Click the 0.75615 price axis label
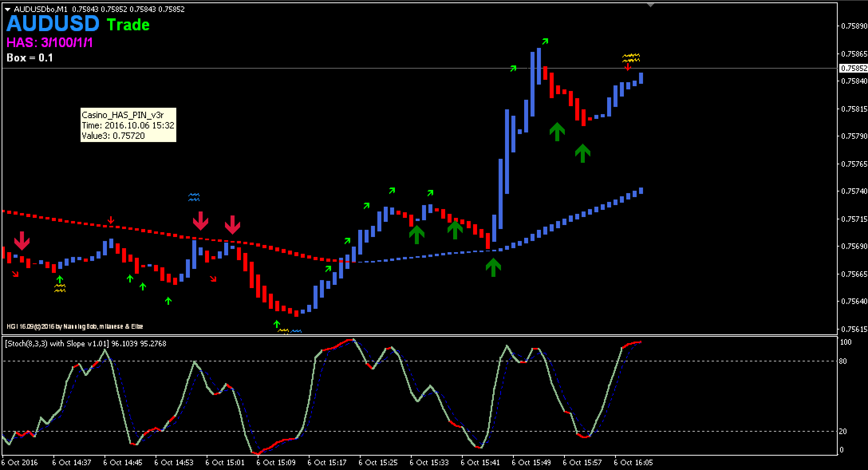The height and width of the screenshot is (470, 868). click(x=854, y=330)
